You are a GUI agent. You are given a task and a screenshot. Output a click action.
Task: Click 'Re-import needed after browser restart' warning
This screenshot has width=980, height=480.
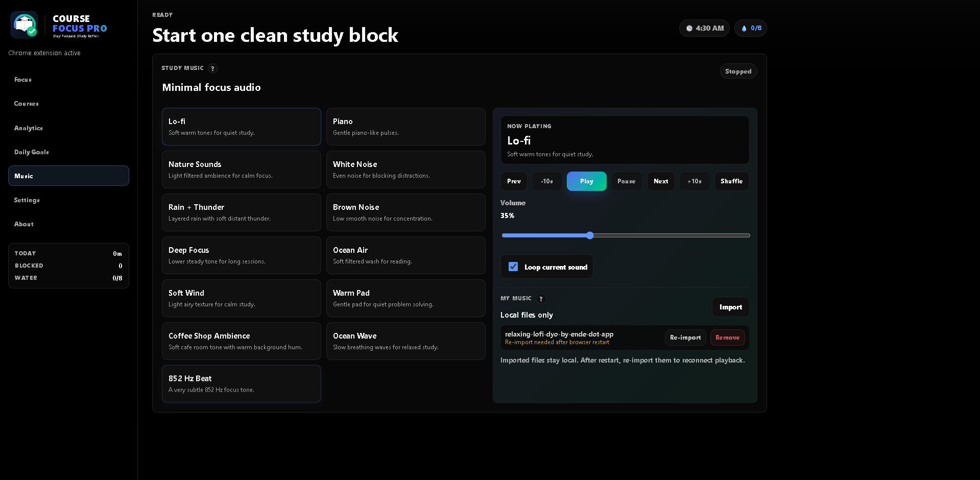[x=557, y=342]
